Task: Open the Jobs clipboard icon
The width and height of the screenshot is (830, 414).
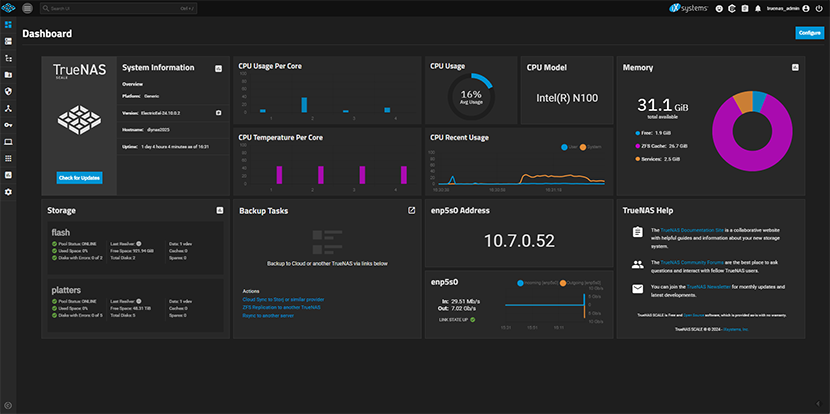Action: pyautogui.click(x=745, y=8)
